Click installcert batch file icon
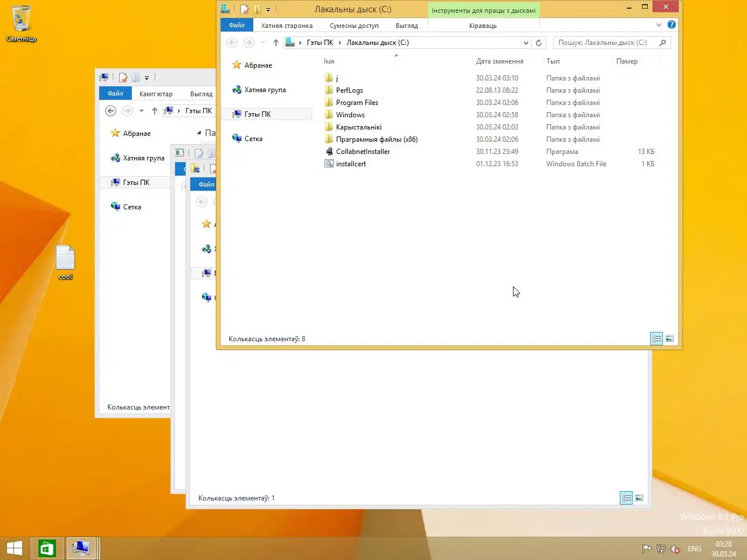Image resolution: width=747 pixels, height=560 pixels. click(x=329, y=164)
